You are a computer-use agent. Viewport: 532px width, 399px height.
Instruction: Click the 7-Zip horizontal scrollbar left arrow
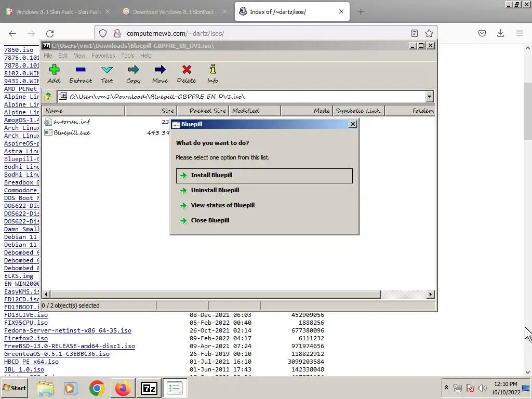[46, 295]
